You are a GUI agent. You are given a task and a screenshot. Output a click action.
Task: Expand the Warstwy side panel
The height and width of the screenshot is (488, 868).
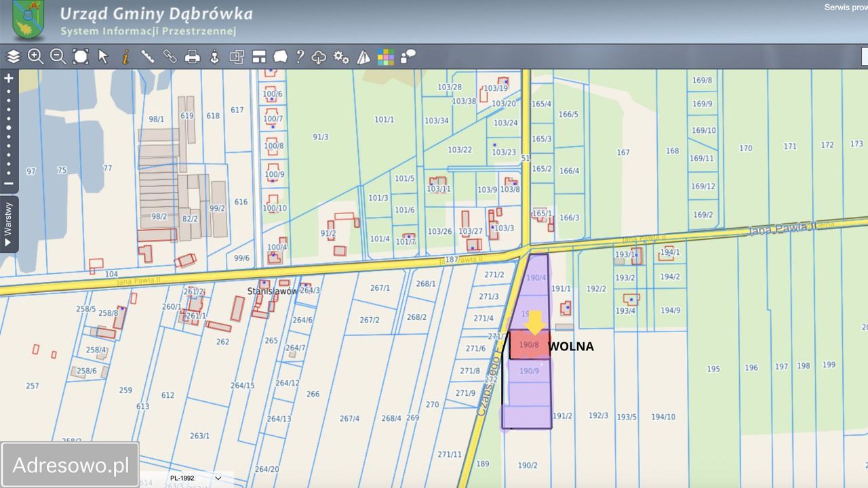point(8,224)
